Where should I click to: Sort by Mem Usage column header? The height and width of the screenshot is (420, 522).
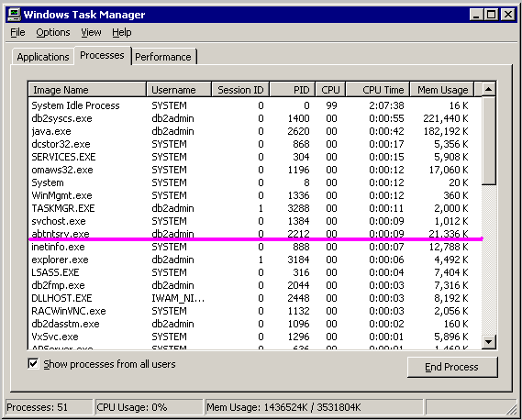coord(441,90)
